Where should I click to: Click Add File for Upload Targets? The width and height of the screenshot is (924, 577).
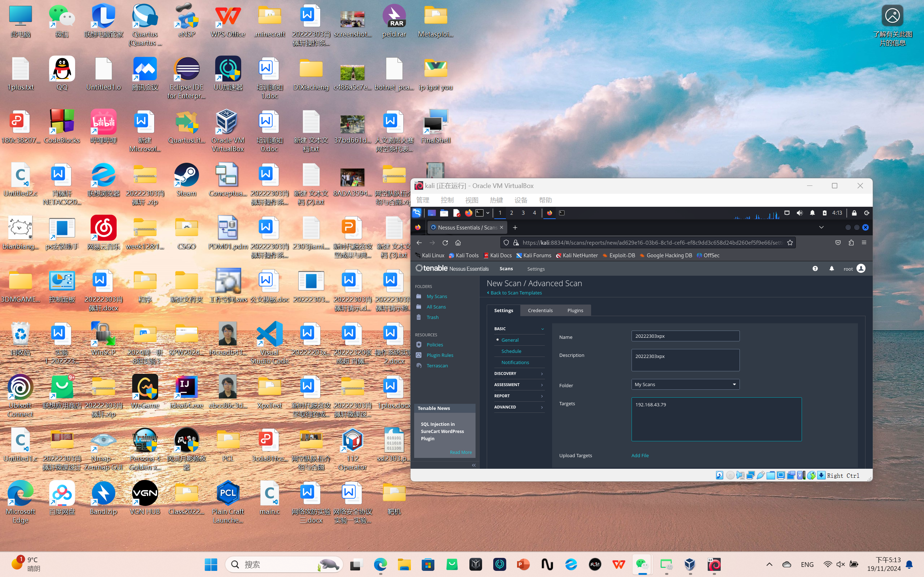tap(640, 455)
